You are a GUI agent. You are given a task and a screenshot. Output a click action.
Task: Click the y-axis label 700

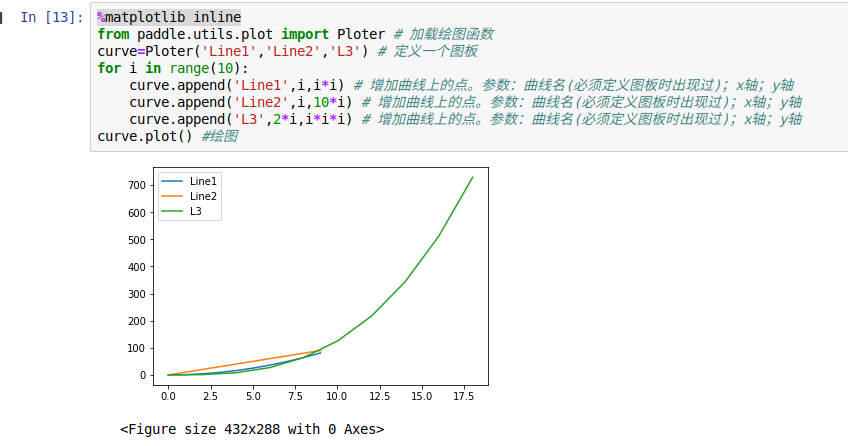(x=137, y=185)
